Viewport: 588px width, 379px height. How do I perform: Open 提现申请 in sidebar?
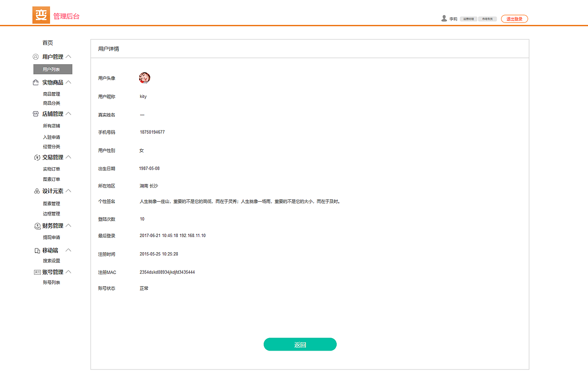click(51, 238)
